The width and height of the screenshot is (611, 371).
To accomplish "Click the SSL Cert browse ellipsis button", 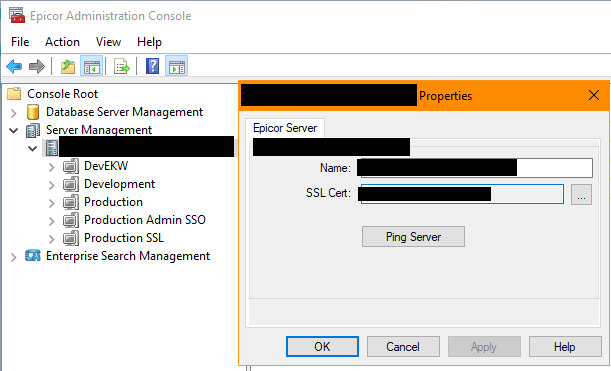I will point(581,194).
